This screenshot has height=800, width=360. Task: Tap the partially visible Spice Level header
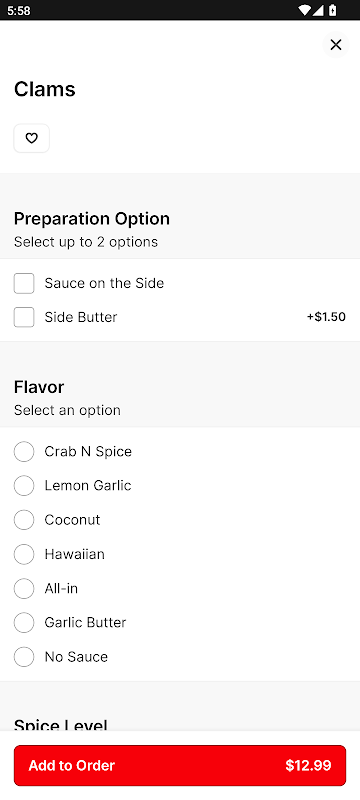point(61,724)
